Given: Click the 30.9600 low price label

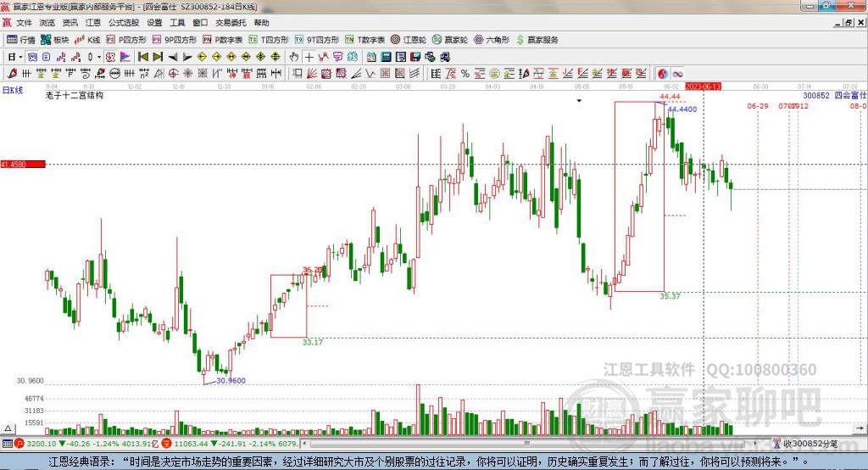Looking at the screenshot, I should click(x=231, y=381).
